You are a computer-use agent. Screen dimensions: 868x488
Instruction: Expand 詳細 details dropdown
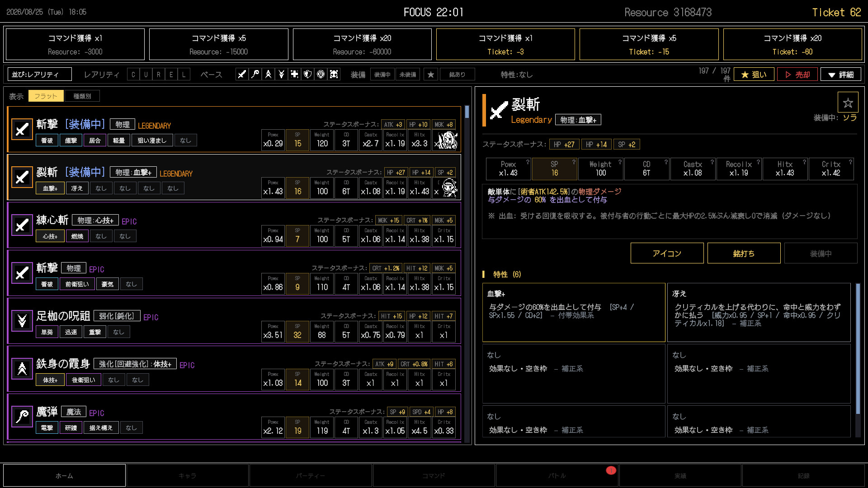841,75
